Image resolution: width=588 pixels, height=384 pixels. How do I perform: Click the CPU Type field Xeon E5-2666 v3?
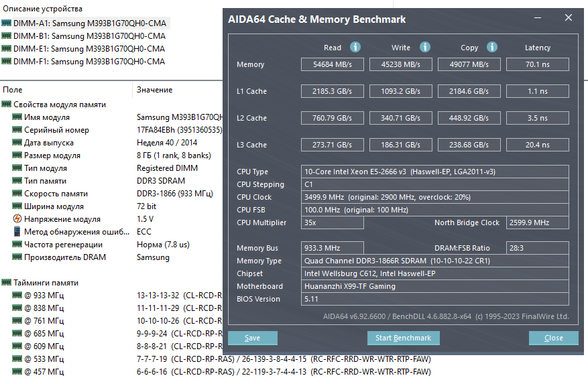pos(435,172)
